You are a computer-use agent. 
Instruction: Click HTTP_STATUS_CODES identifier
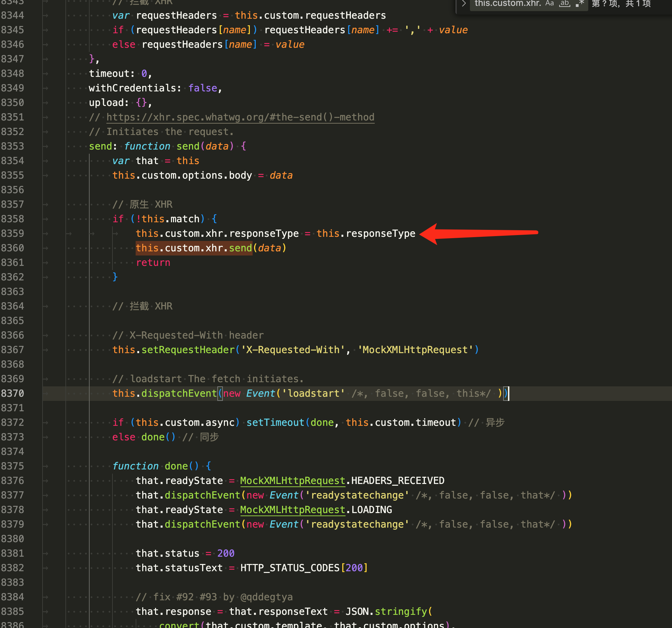290,568
